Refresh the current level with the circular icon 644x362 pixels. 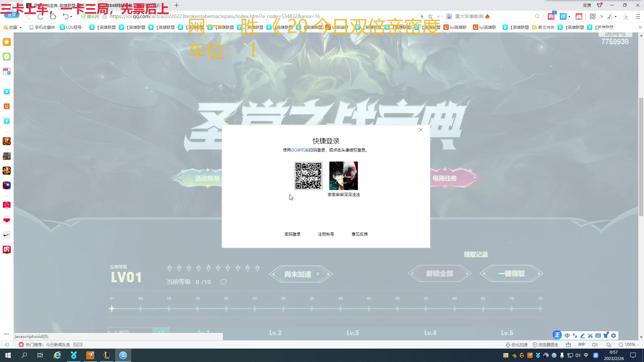223,282
